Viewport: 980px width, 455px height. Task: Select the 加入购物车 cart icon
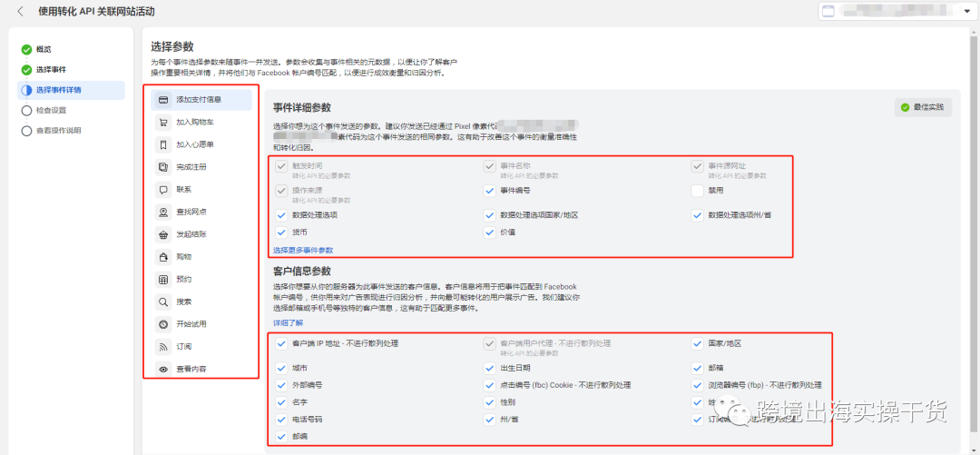click(163, 122)
